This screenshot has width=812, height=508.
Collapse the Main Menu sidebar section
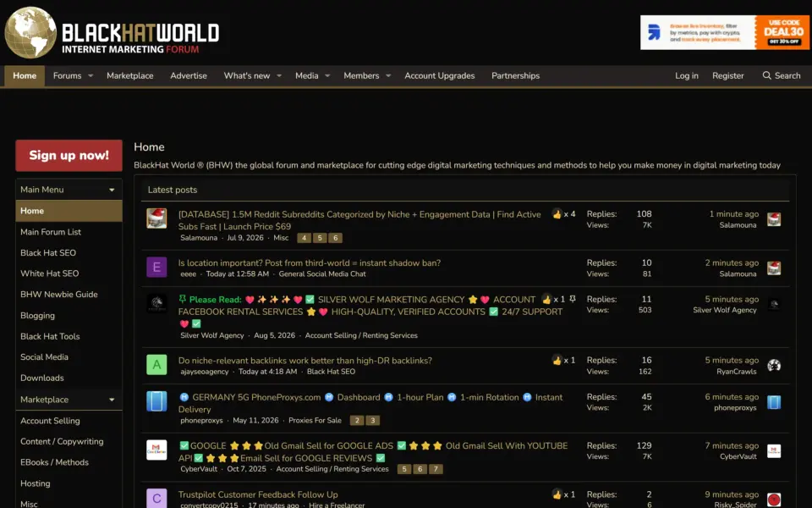112,190
